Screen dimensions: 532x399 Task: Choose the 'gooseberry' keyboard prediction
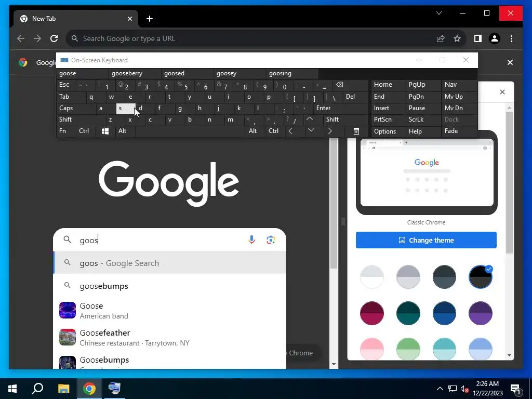135,73
